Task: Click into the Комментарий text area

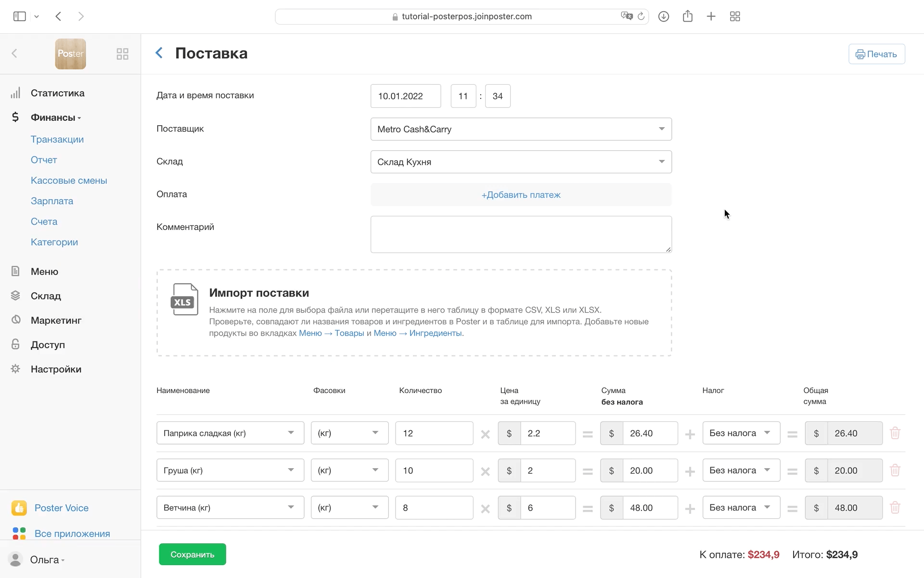Action: click(521, 234)
